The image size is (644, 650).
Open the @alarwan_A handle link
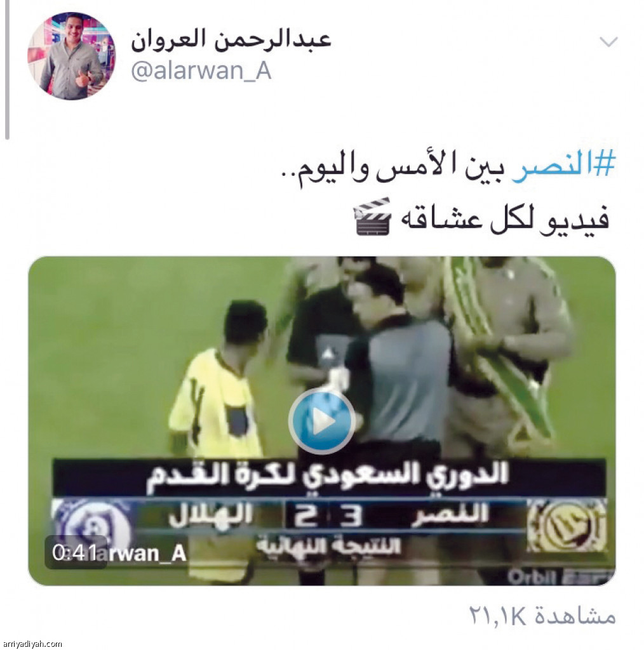click(x=201, y=71)
